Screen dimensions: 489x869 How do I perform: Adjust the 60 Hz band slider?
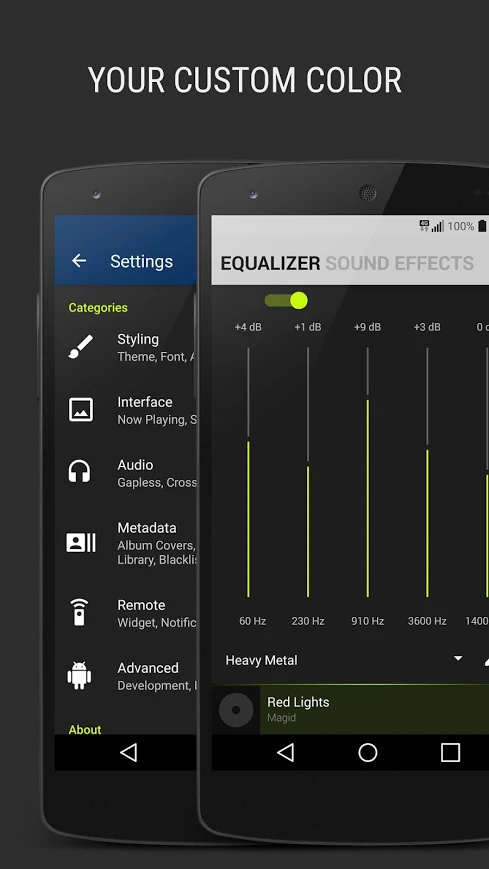pyautogui.click(x=248, y=472)
